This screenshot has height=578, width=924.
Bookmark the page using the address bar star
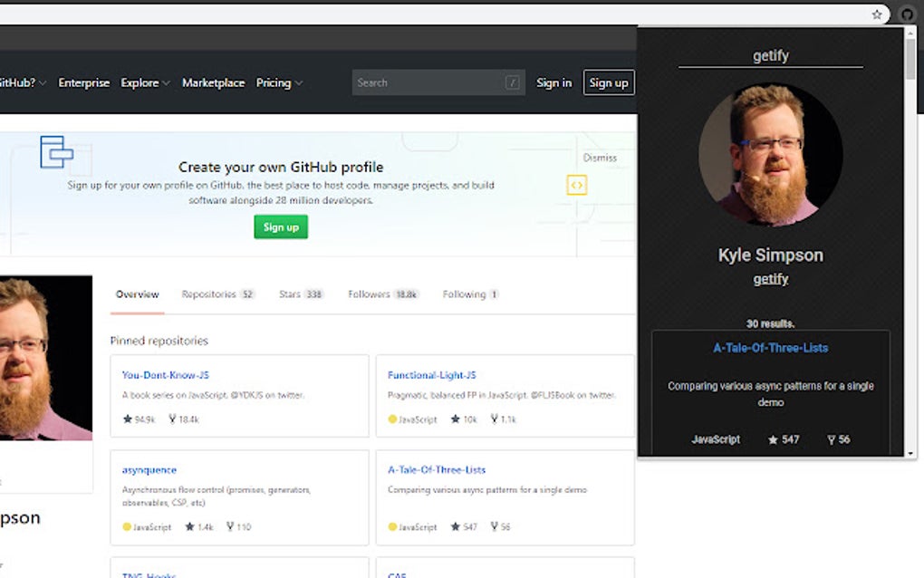coord(876,14)
